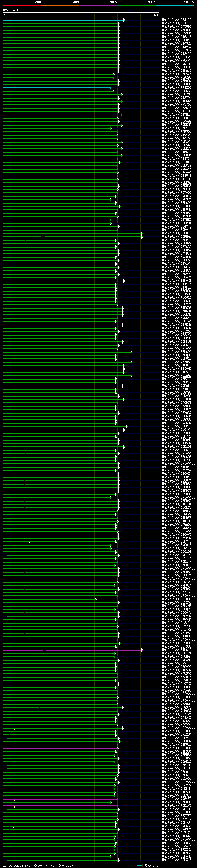Image resolution: width=197 pixels, height=868 pixels.
Task: Click the UniRef100_B5B1F8 label
Action: (177, 128)
